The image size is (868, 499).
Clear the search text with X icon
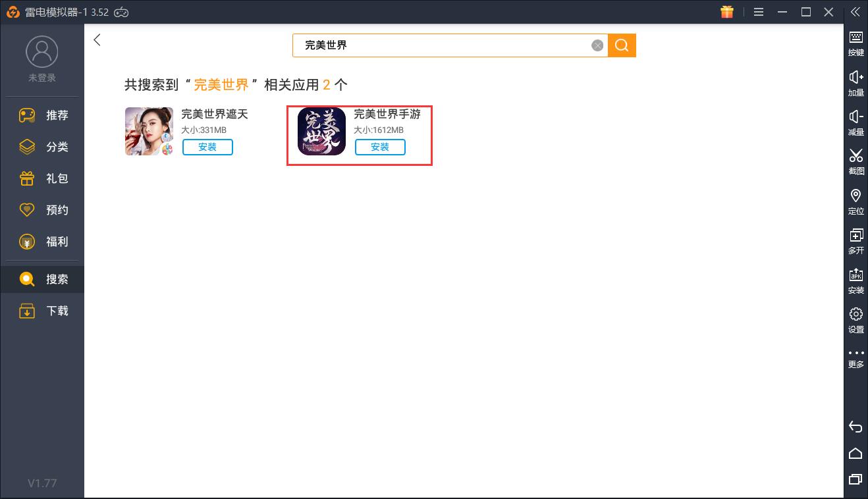pyautogui.click(x=597, y=45)
